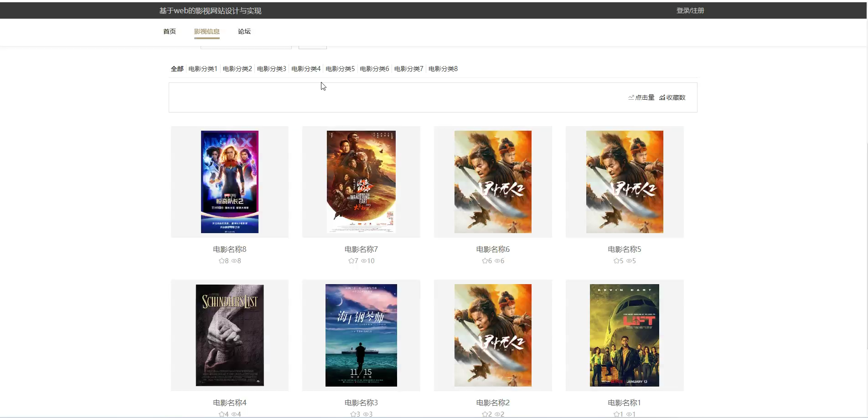
Task: Open the Wandering Earth poster for 电影名称7
Action: pyautogui.click(x=361, y=182)
